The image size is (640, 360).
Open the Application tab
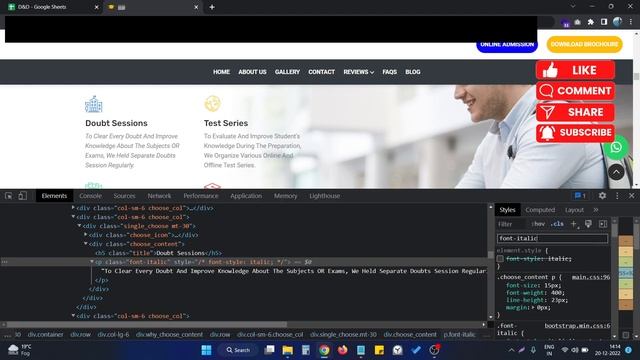click(246, 196)
